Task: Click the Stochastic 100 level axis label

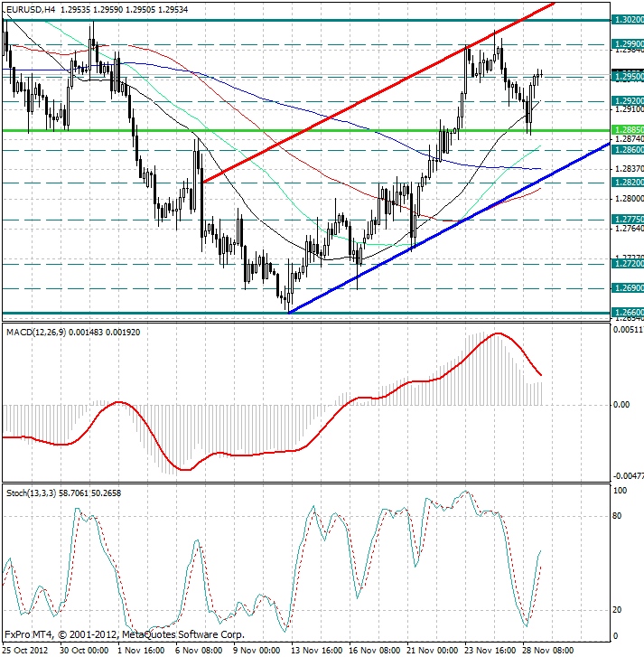Action: [620, 491]
